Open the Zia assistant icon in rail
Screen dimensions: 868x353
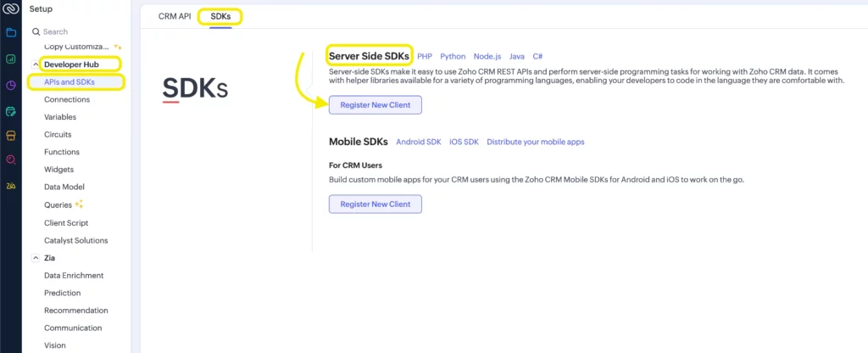[10, 186]
